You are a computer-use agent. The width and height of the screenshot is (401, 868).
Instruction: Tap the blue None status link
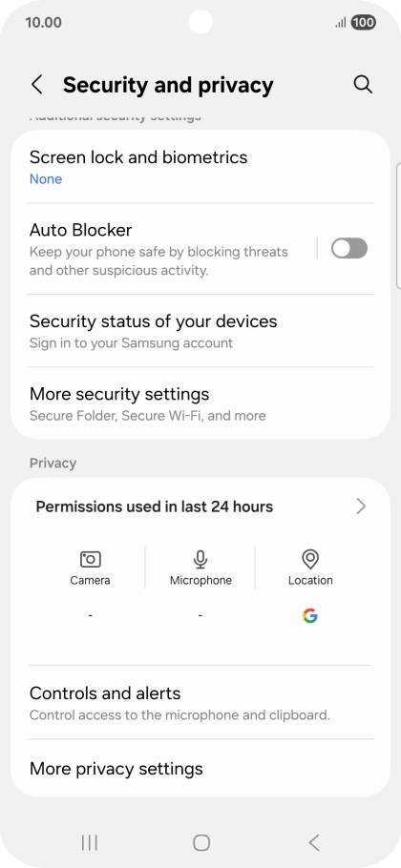coord(46,178)
